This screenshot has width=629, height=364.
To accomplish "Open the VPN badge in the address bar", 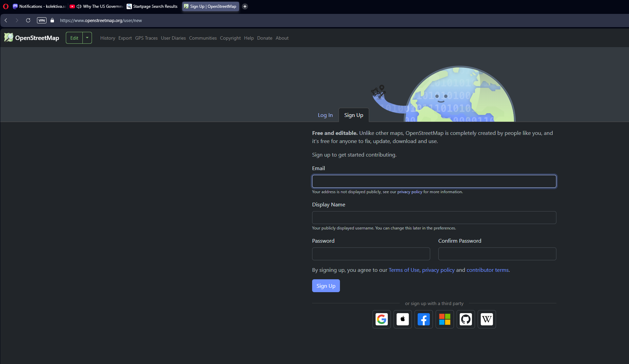I will 41,20.
